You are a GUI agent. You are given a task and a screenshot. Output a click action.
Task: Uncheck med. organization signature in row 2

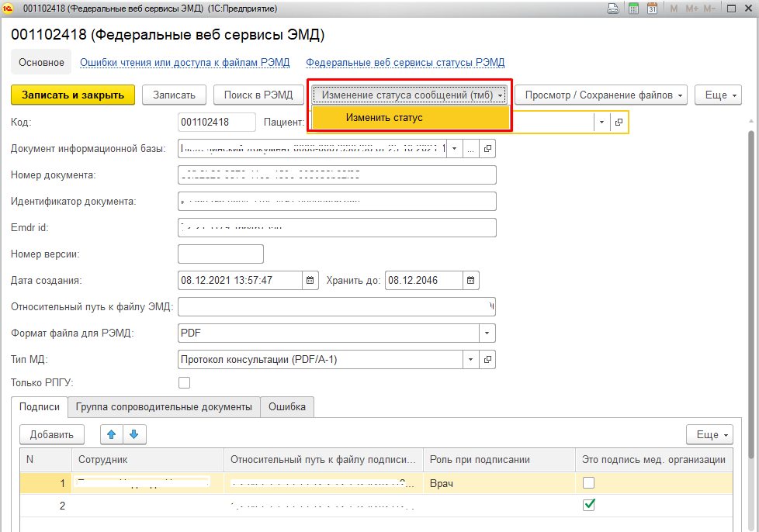589,505
